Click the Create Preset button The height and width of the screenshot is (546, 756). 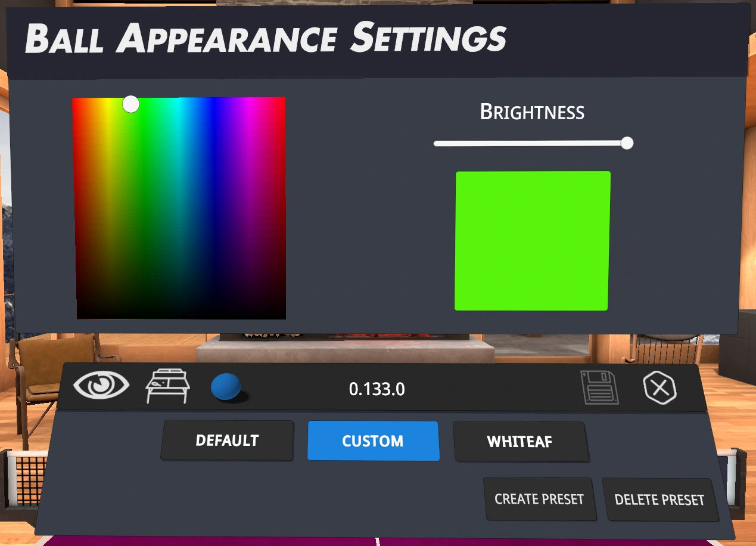tap(539, 499)
